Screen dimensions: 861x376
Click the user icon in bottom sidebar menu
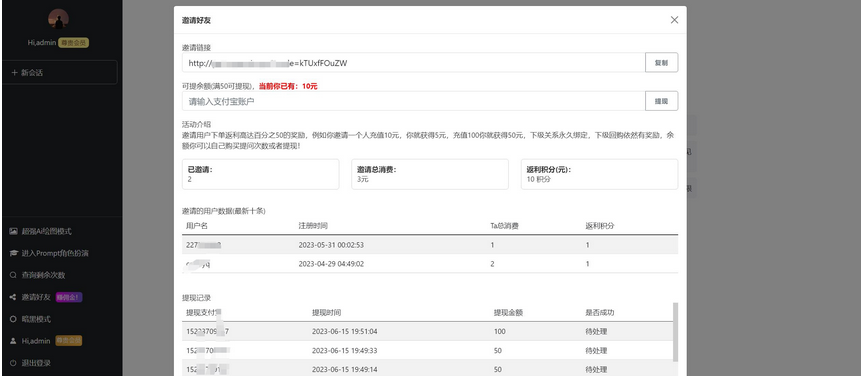tap(14, 341)
